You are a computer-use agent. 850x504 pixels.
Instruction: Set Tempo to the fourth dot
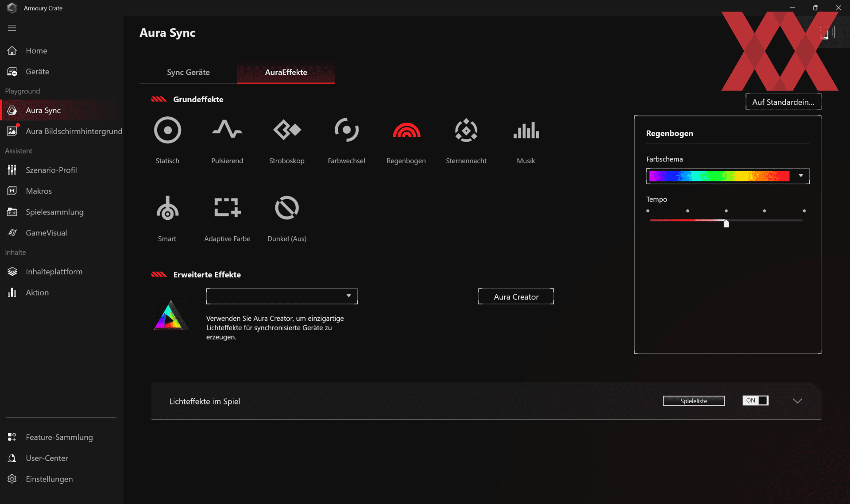(764, 211)
